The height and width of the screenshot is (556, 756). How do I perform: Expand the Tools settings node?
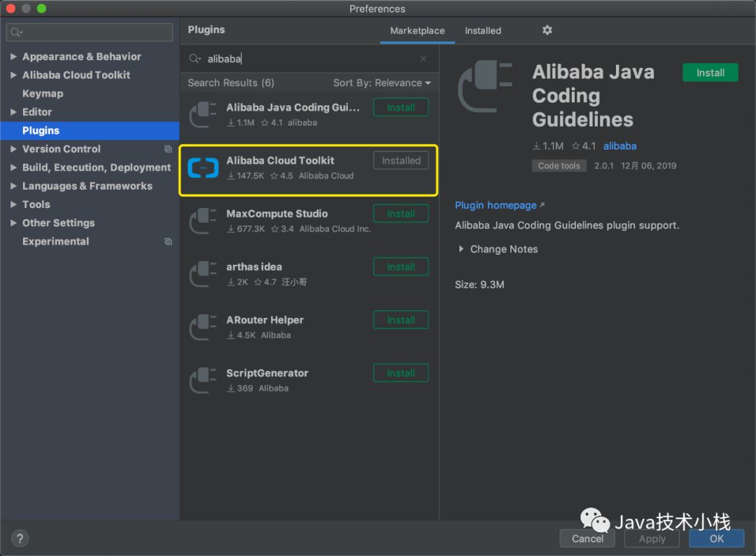[13, 204]
